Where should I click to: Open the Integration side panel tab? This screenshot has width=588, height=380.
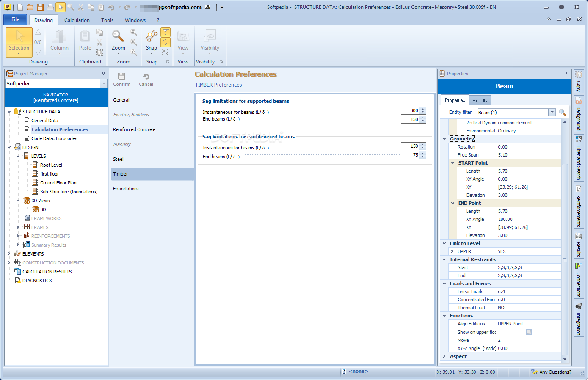click(x=578, y=319)
